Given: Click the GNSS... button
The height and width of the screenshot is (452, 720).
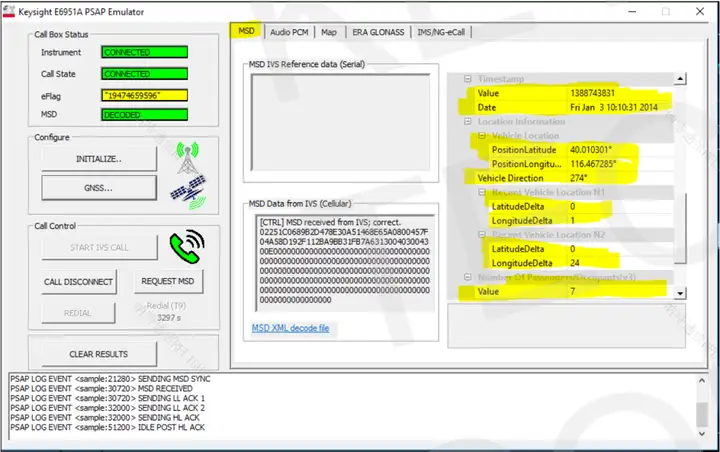Looking at the screenshot, I should (x=99, y=188).
